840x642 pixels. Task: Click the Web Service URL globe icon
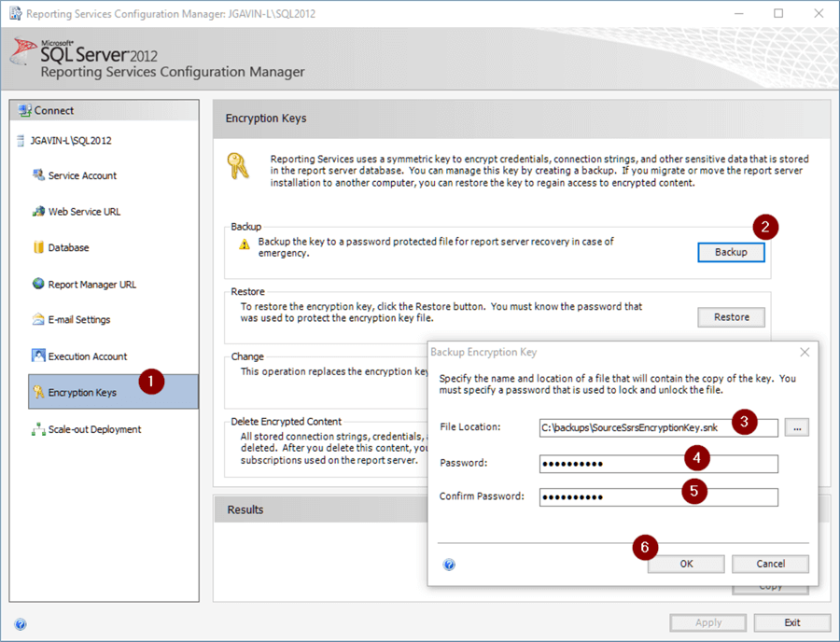tap(38, 211)
